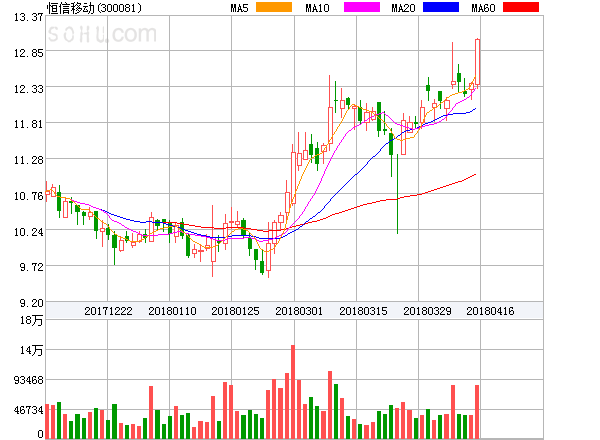Click the magenta MA10 legend swatch
The height and width of the screenshot is (440, 600).
click(x=362, y=7)
